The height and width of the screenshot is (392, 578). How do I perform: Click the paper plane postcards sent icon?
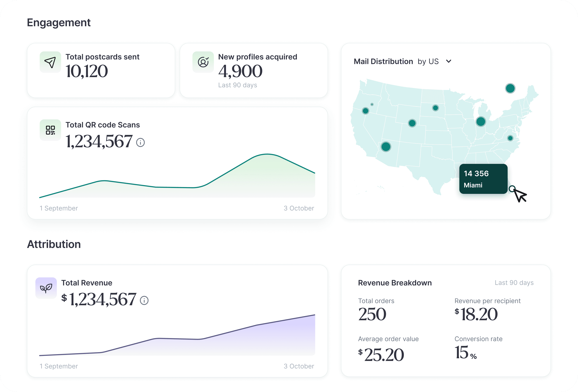tap(50, 62)
